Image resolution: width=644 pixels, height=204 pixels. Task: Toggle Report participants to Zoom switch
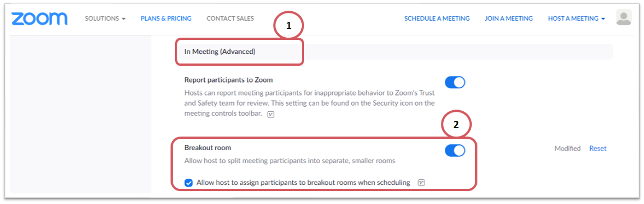click(x=455, y=82)
